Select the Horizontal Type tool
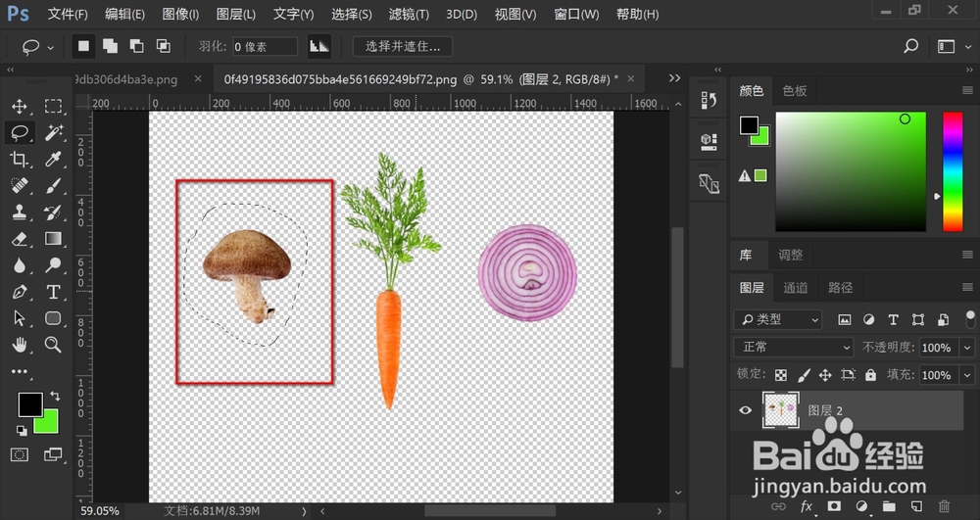Viewport: 980px width, 520px height. pos(53,292)
